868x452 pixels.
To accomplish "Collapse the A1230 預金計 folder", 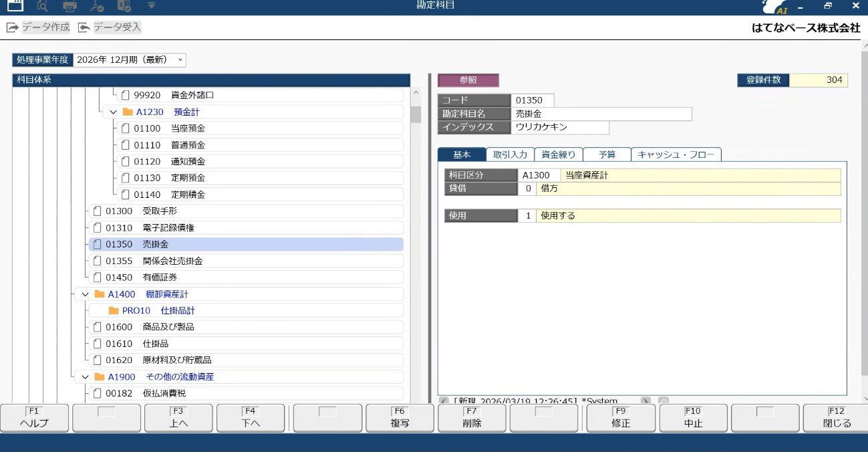I will pos(113,112).
